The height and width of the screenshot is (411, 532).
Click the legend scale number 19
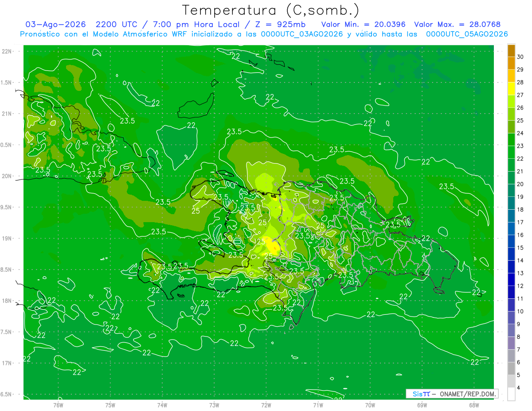520,197
